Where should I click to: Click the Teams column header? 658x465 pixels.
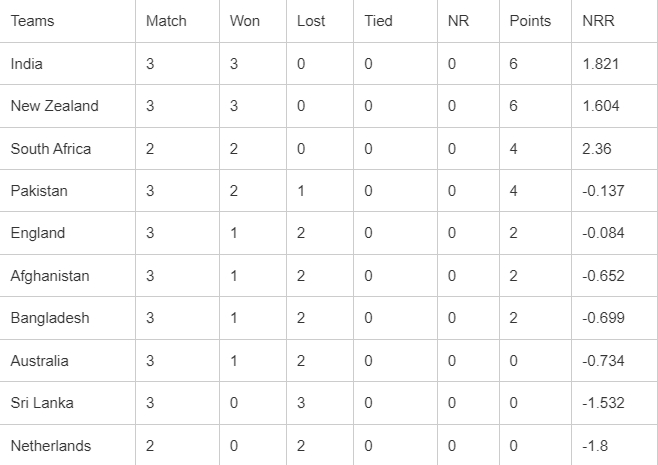(x=33, y=21)
